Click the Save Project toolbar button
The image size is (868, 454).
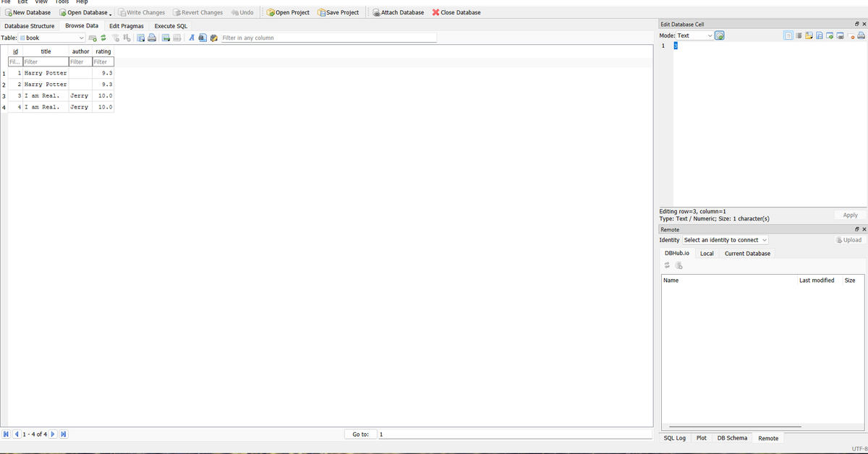point(339,12)
